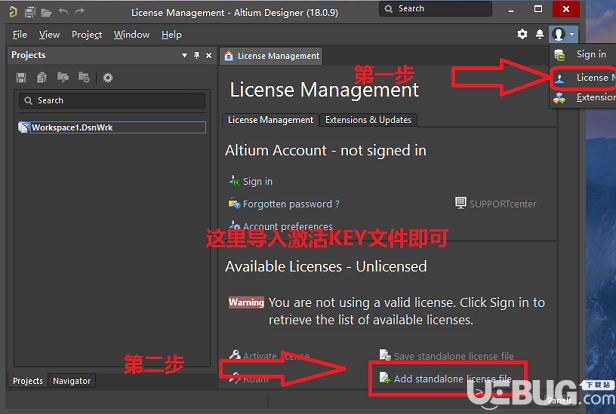
Task: Open Projects panel options via gear icon
Action: point(108,78)
